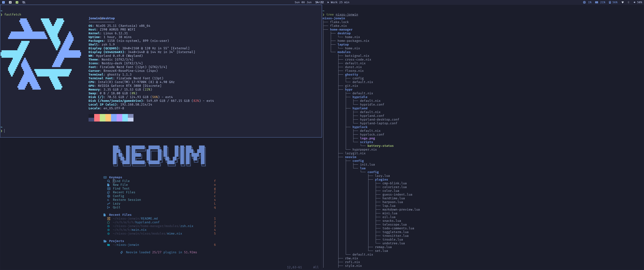The height and width of the screenshot is (270, 644).
Task: Click the droplet icon beside hyprland.conf
Action: pos(109,222)
